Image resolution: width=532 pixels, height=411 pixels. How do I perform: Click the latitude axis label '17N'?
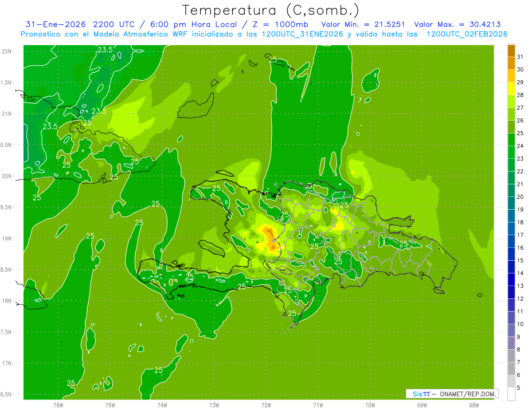pyautogui.click(x=7, y=363)
